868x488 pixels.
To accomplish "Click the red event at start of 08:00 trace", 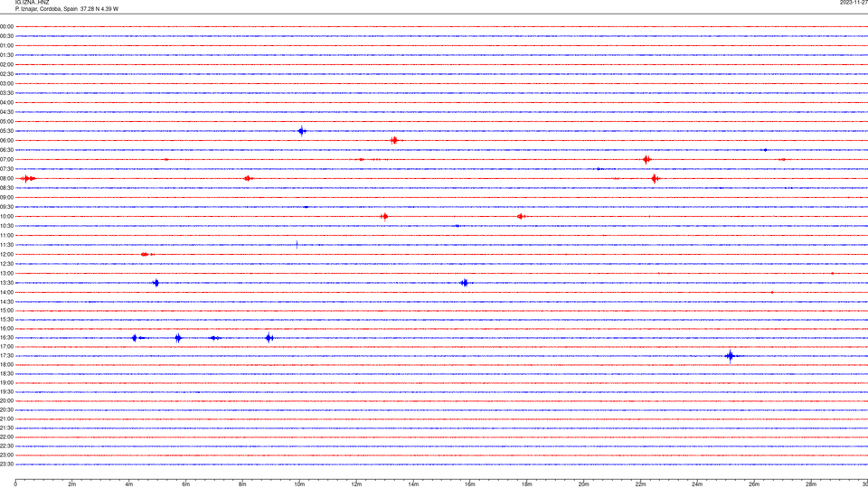I will [28, 178].
